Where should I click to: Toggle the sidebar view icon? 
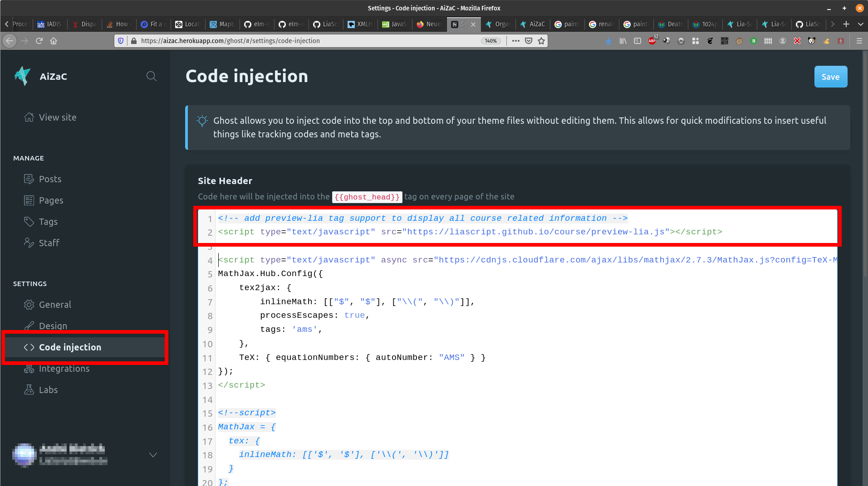pos(638,41)
